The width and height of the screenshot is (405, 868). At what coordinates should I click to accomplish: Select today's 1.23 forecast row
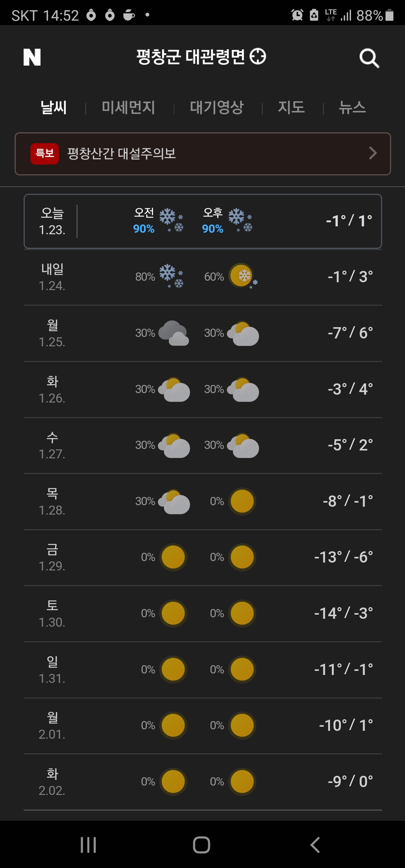[203, 221]
